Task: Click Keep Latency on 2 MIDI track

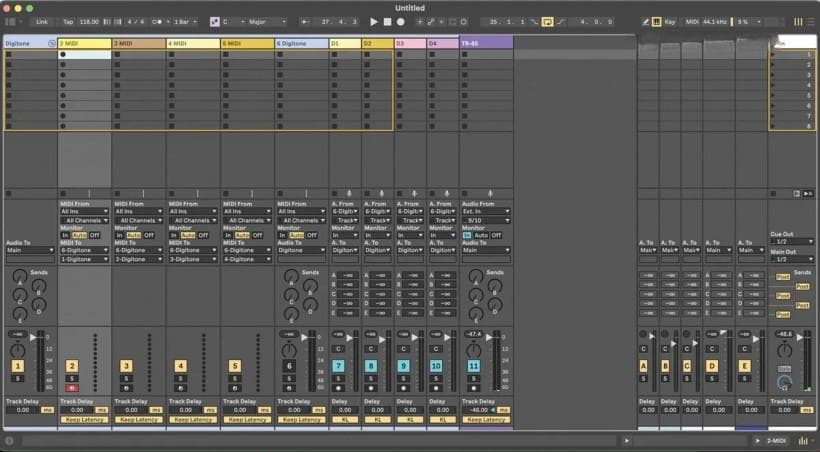Action: pyautogui.click(x=84, y=420)
